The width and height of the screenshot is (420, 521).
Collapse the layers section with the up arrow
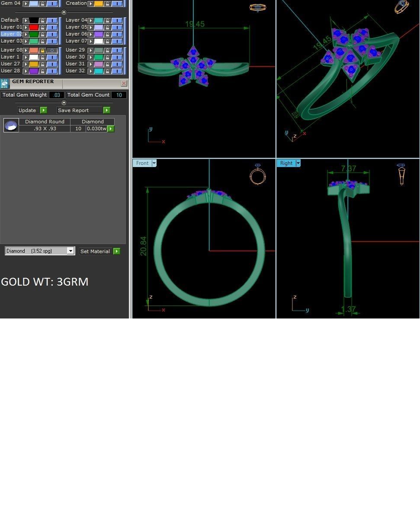point(64,12)
